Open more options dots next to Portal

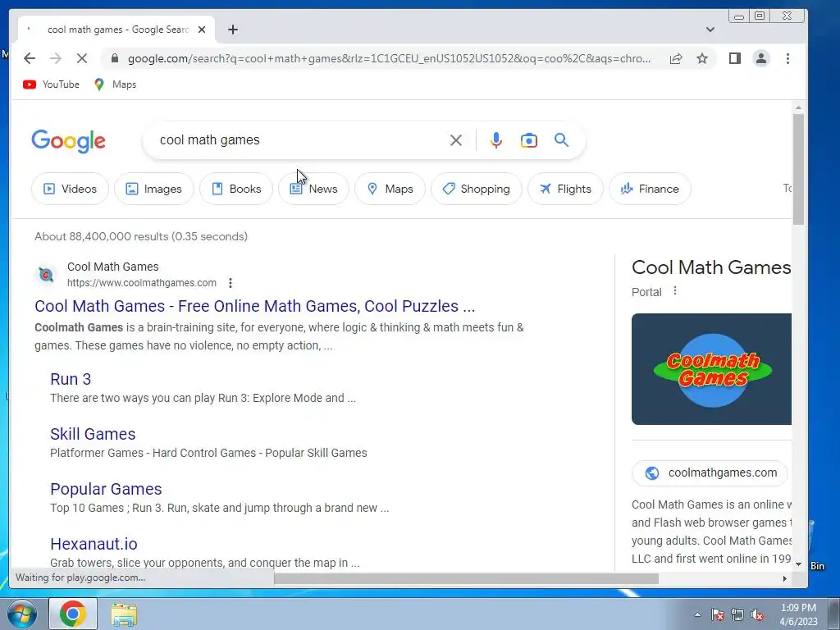point(675,291)
